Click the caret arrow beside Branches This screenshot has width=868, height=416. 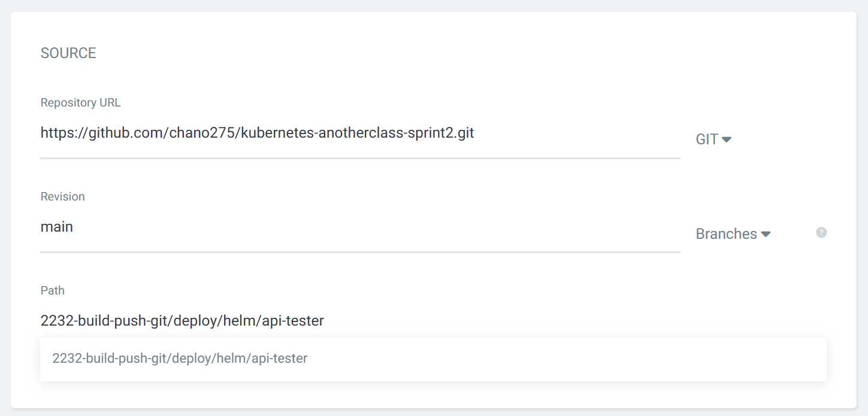tap(766, 234)
